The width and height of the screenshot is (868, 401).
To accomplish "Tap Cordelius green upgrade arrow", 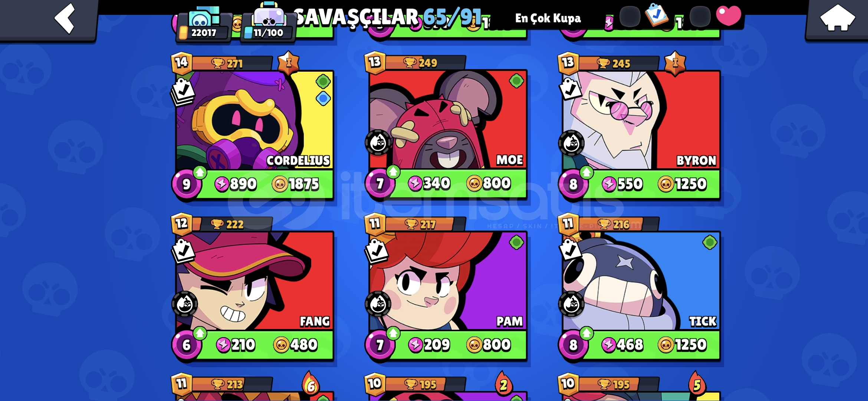I will coord(200,172).
